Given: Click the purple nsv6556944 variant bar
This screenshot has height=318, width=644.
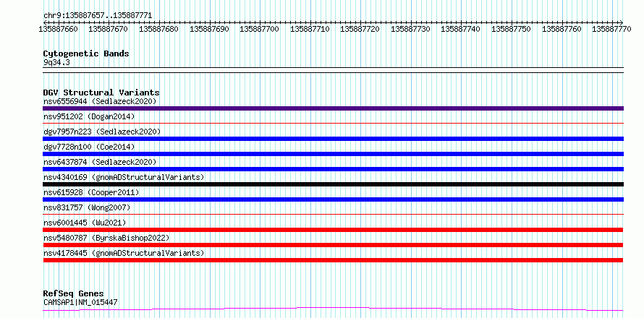Looking at the screenshot, I should (x=333, y=108).
